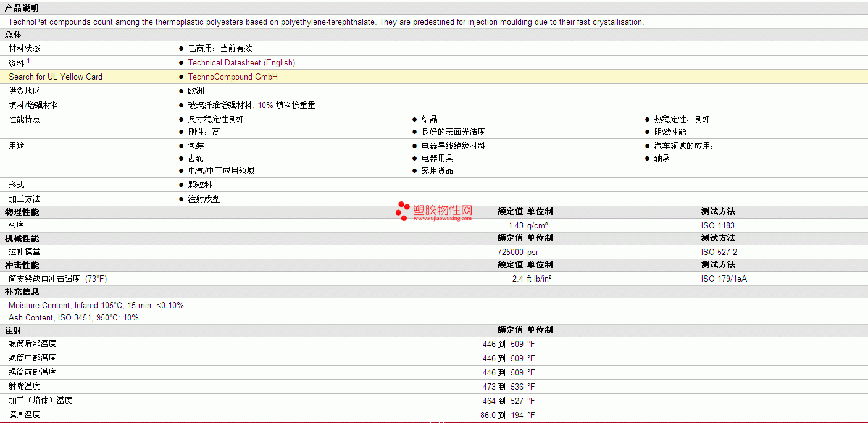Click the 性能特点 row label
Image resolution: width=868 pixels, height=423 pixels.
click(x=25, y=119)
